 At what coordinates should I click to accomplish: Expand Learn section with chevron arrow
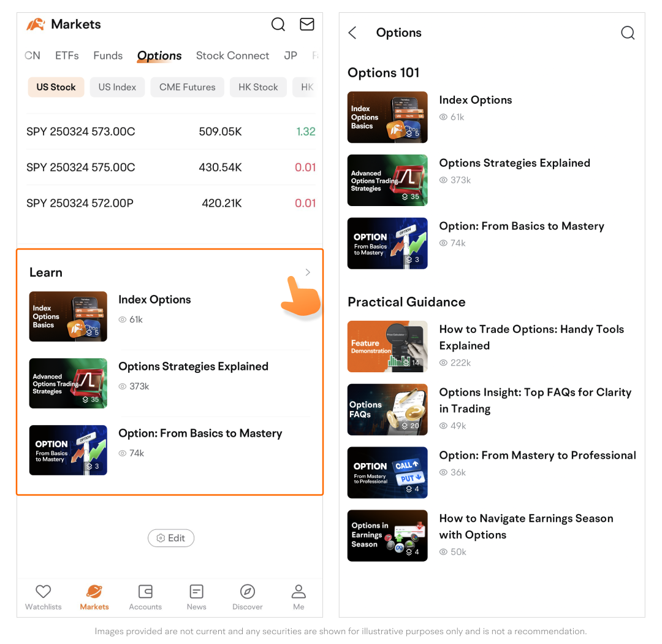pos(308,272)
